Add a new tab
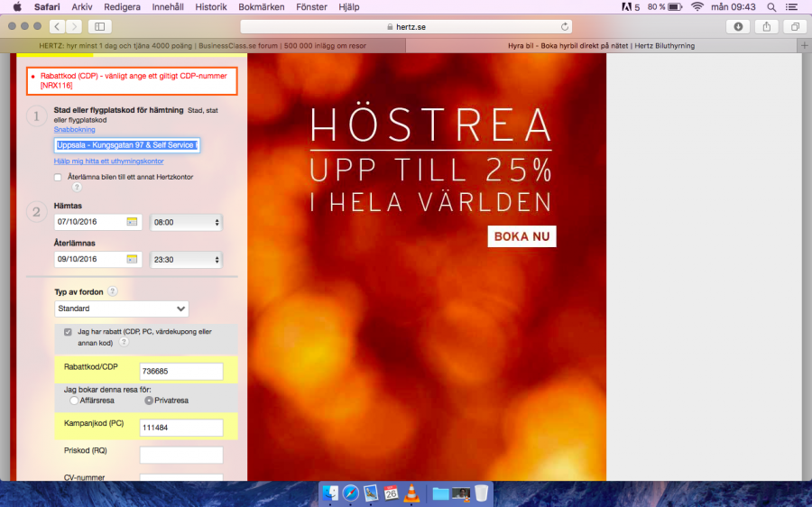The height and width of the screenshot is (507, 812). [x=804, y=46]
